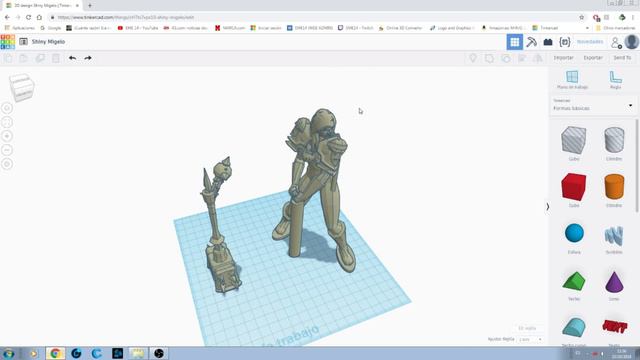
Task: Open the Ajustar Rejilla snap grid dropdown
Action: [x=530, y=339]
